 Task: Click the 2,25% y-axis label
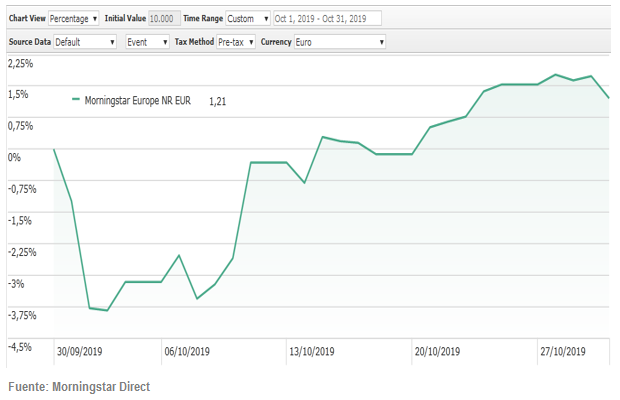point(20,63)
